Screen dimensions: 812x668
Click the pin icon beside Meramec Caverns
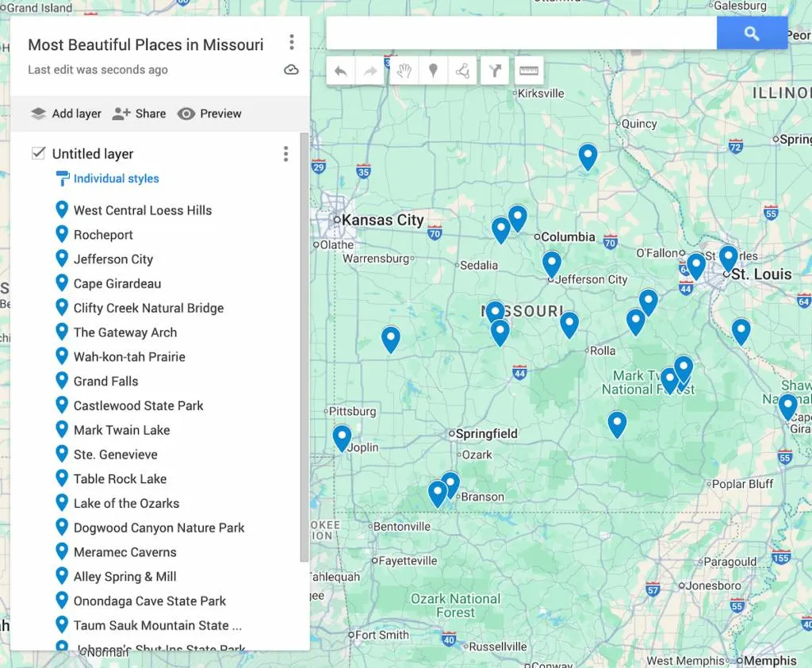(x=62, y=551)
